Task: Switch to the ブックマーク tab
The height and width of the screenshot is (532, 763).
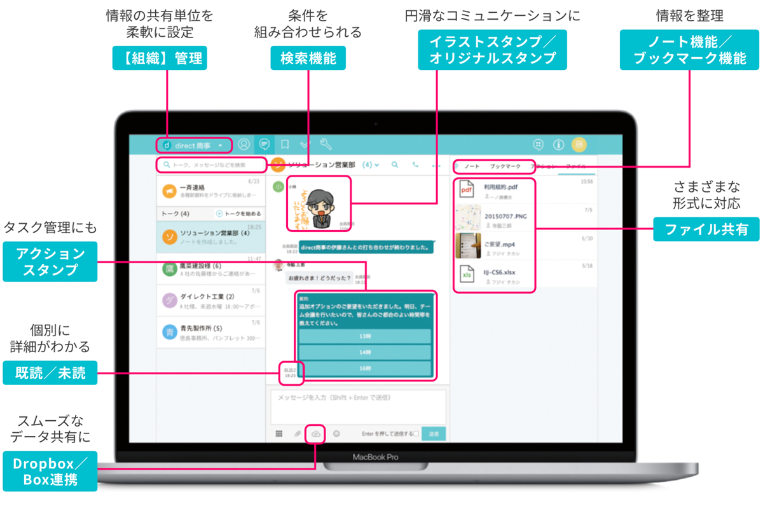Action: (x=505, y=165)
